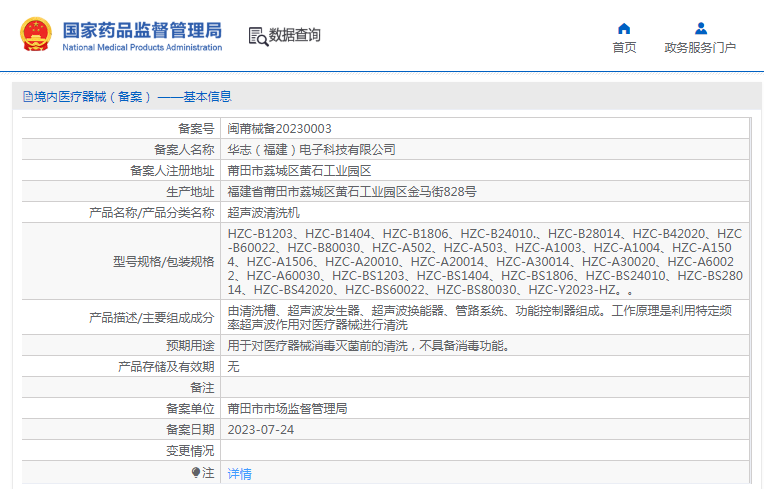The image size is (764, 489).
Task: Click the 莆田市市场监督管理局 filing unit cell
Action: [288, 409]
